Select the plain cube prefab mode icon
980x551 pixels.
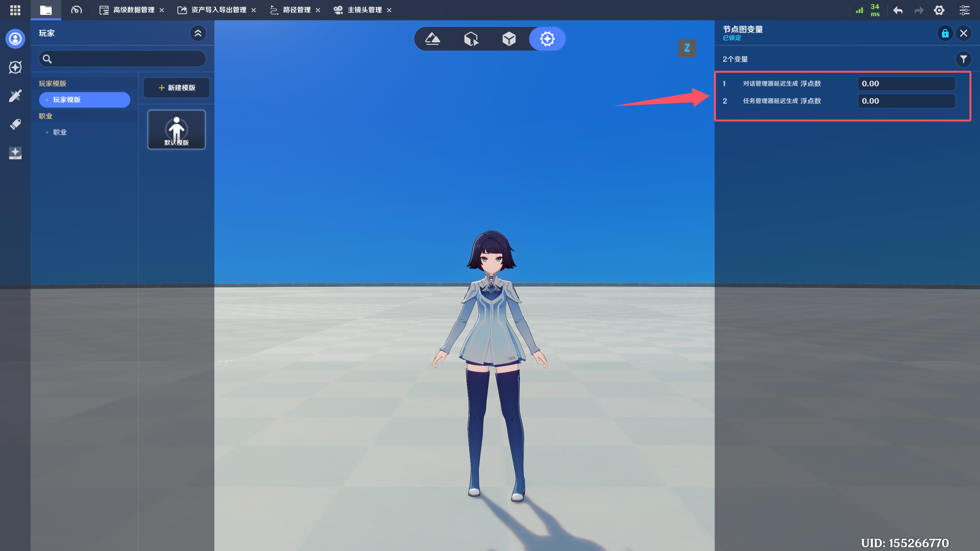[509, 39]
